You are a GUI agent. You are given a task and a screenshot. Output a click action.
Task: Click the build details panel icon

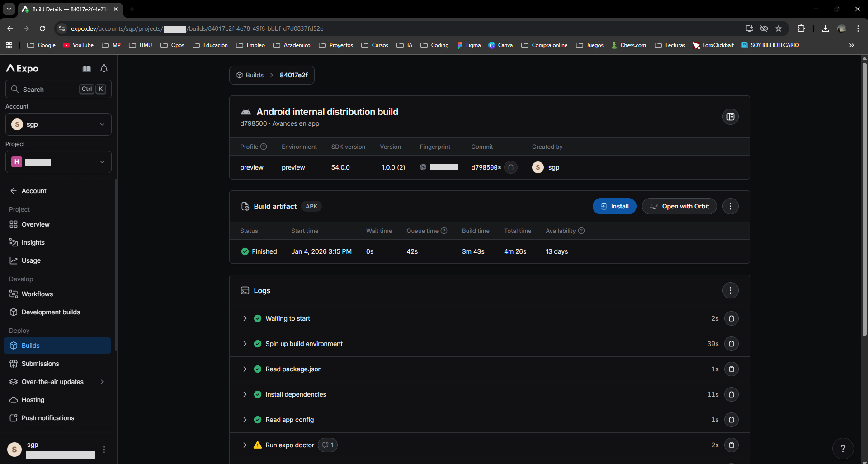[x=730, y=117]
